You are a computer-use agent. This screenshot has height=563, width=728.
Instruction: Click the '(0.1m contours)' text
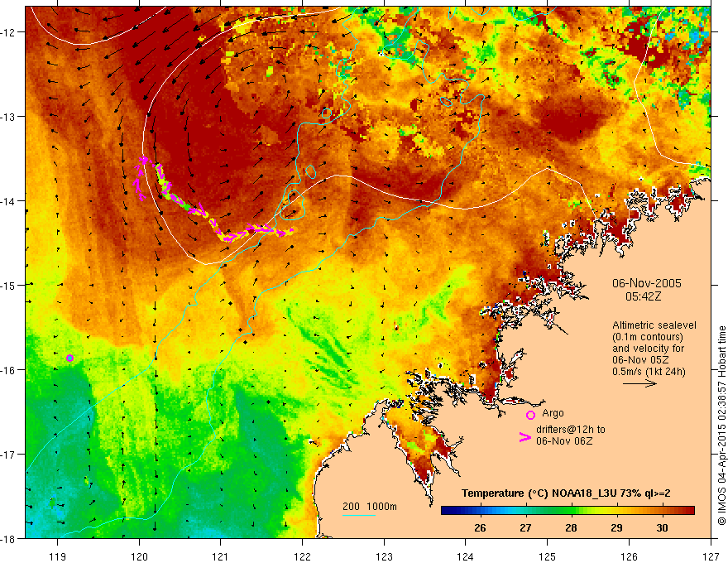click(x=648, y=337)
